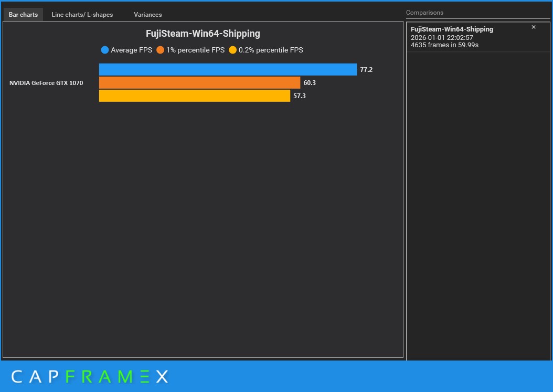Image resolution: width=553 pixels, height=392 pixels.
Task: Click the NVIDIA GeForce GTX 1070 label
Action: pyautogui.click(x=46, y=83)
